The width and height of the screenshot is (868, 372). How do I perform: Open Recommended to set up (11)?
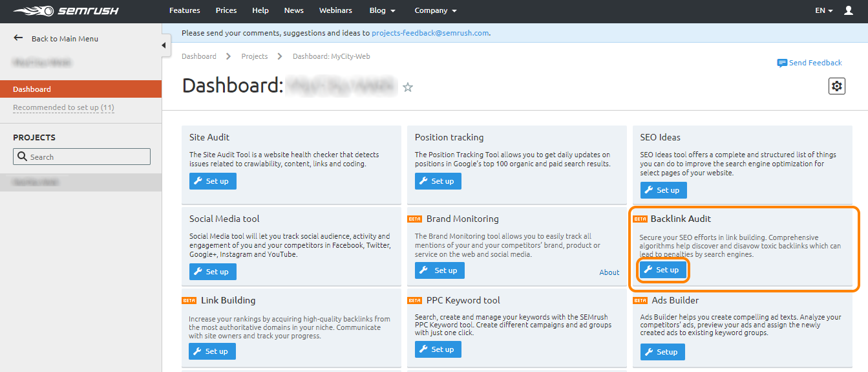(x=63, y=107)
